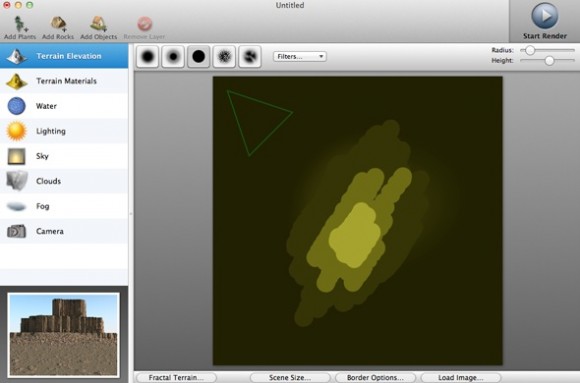
Task: Open Scene Size options
Action: (290, 377)
